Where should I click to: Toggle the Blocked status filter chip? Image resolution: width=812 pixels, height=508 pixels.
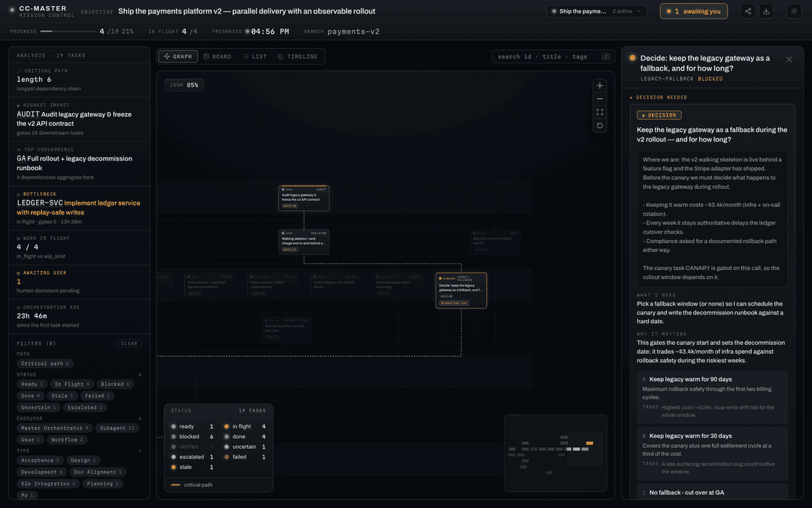pyautogui.click(x=115, y=384)
